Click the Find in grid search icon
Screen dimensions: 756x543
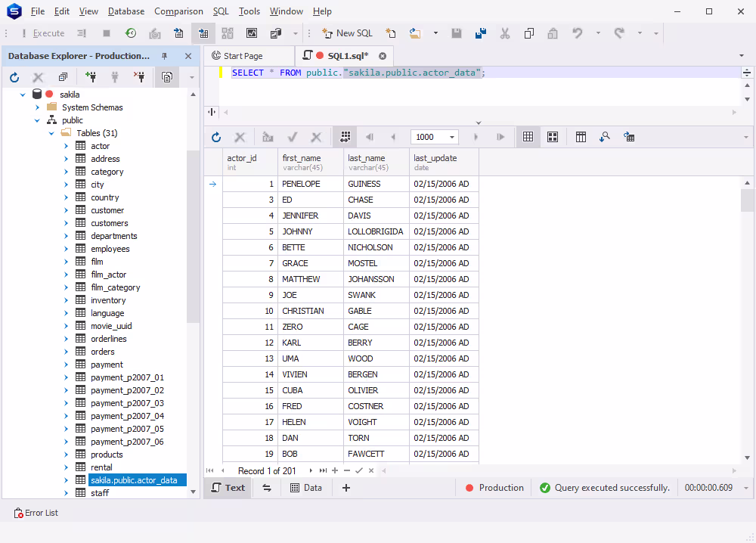pyautogui.click(x=605, y=138)
